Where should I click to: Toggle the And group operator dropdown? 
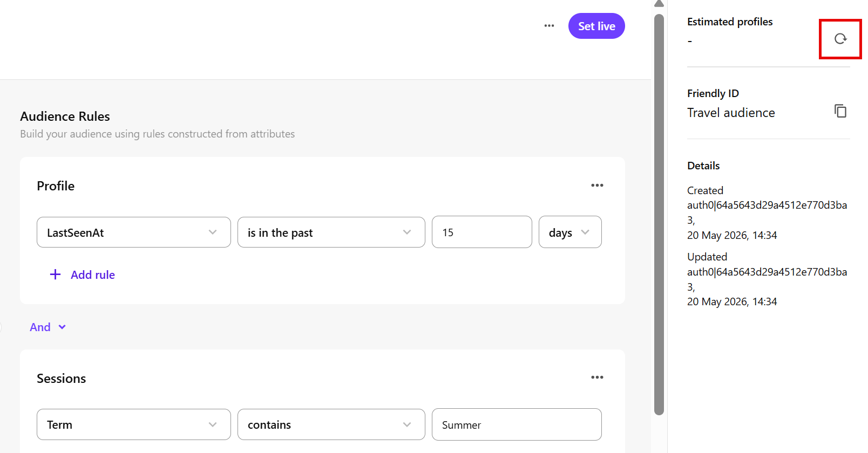coord(48,327)
